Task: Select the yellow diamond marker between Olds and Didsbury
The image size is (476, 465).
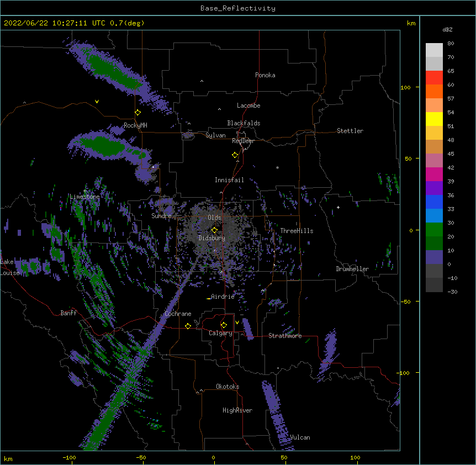Action: click(x=214, y=230)
